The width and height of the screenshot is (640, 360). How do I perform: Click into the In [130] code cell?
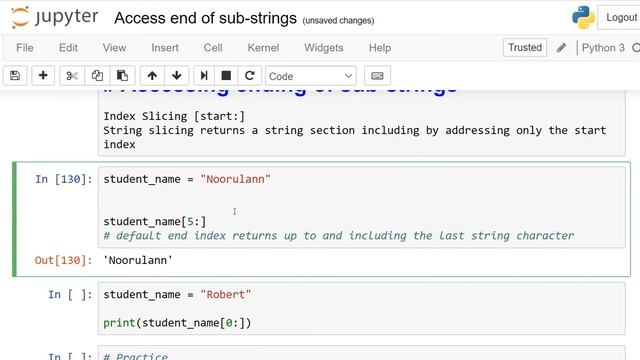[361, 207]
